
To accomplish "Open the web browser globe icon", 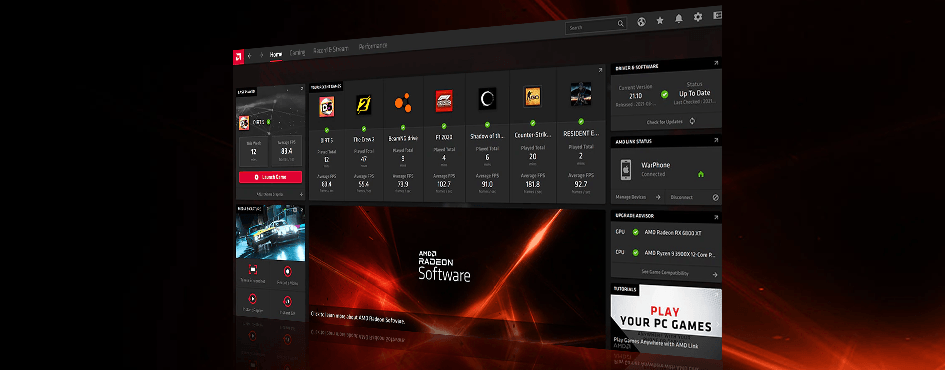I will [x=641, y=22].
